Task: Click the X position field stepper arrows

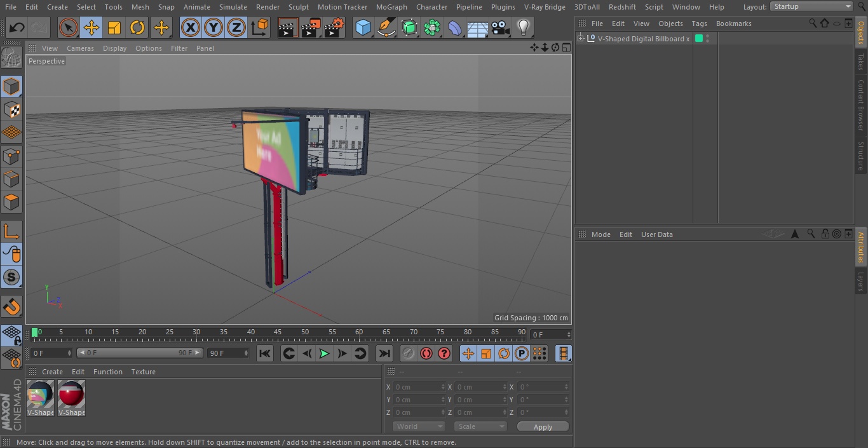Action: coord(443,387)
